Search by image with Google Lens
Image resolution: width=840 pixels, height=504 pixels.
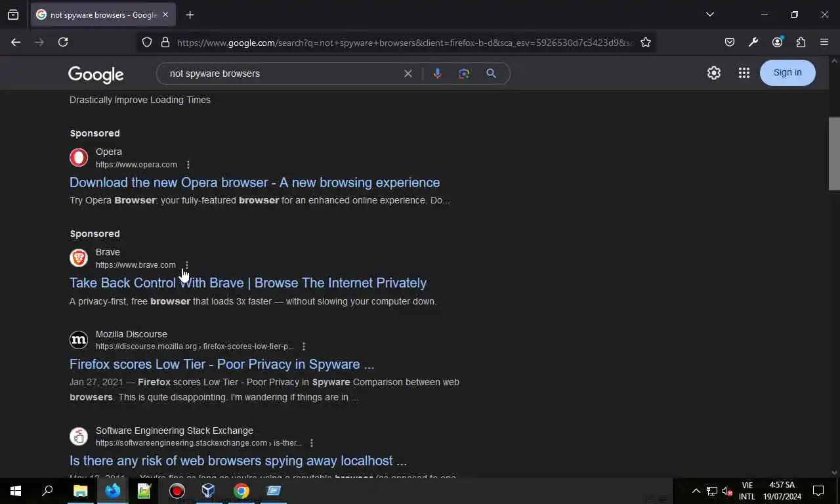pyautogui.click(x=464, y=73)
